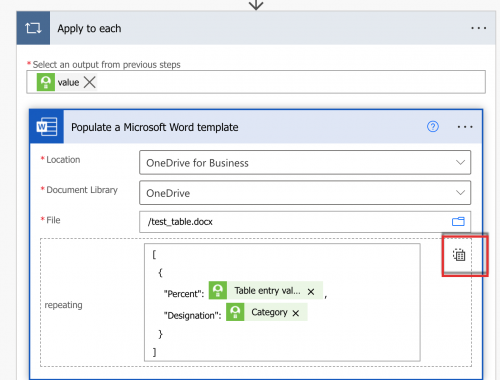Select the Table entry val token
The image size is (500, 380).
(267, 291)
